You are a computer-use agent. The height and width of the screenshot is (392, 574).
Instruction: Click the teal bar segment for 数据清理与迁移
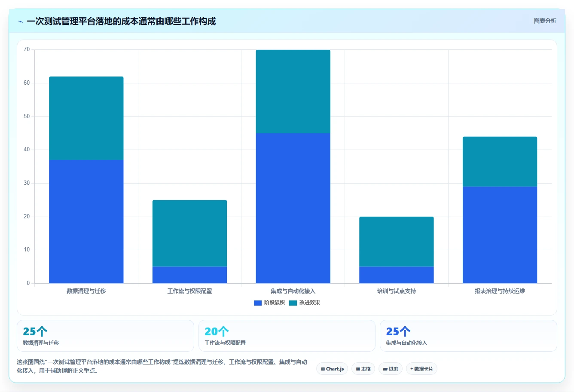(86, 118)
